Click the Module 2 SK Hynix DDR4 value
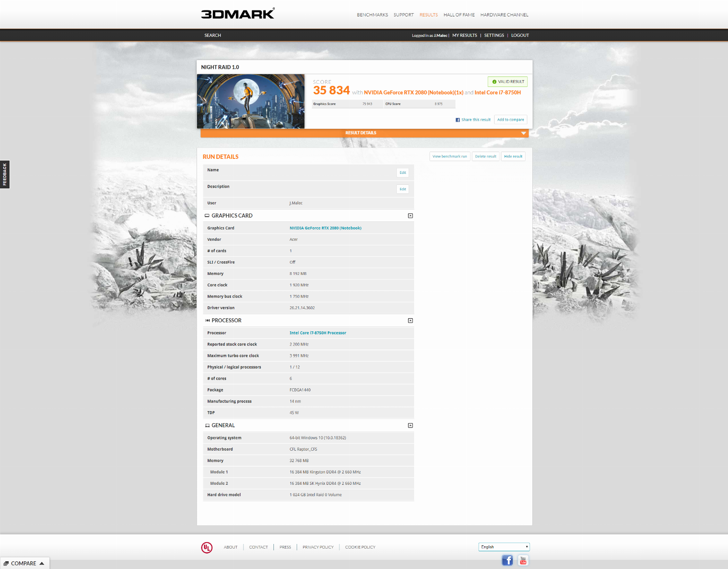 coord(325,483)
